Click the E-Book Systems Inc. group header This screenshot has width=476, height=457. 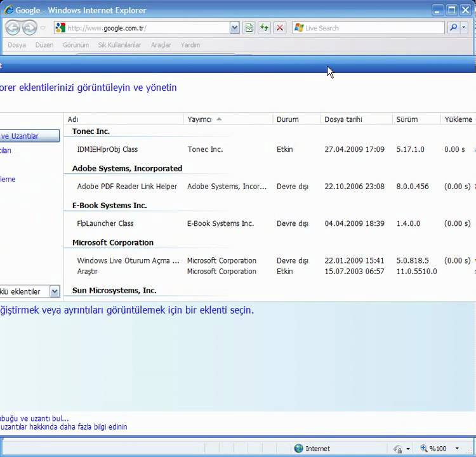point(110,206)
